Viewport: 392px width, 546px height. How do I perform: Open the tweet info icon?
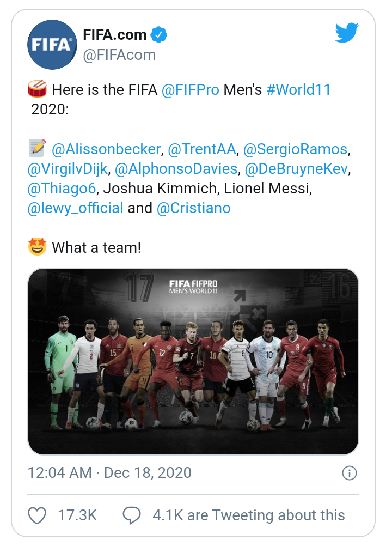point(349,472)
